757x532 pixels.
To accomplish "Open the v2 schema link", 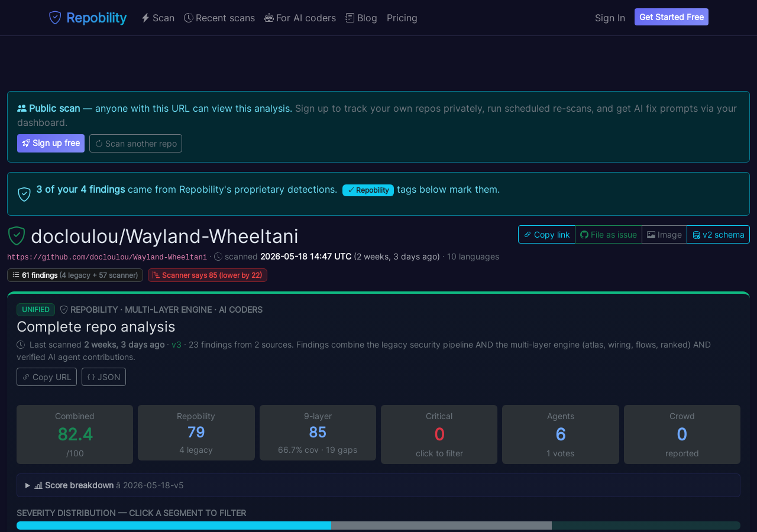I will [x=718, y=235].
